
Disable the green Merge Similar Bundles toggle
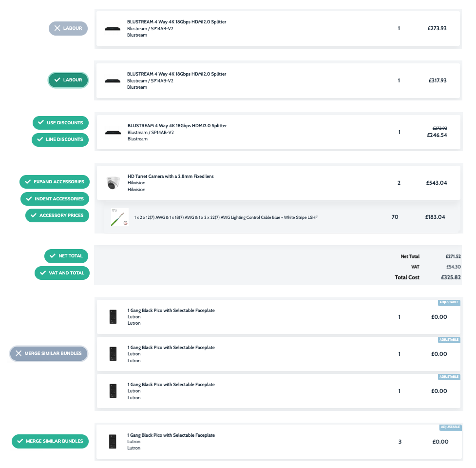click(x=50, y=441)
